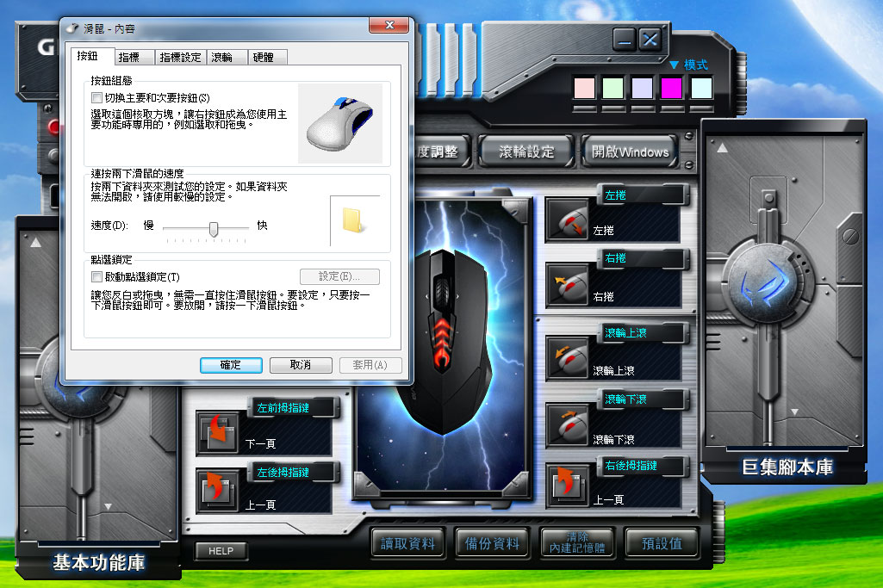Click the 左後拇指鍵 previous-page icon
Viewport: 883px width, 588px height.
pyautogui.click(x=217, y=490)
